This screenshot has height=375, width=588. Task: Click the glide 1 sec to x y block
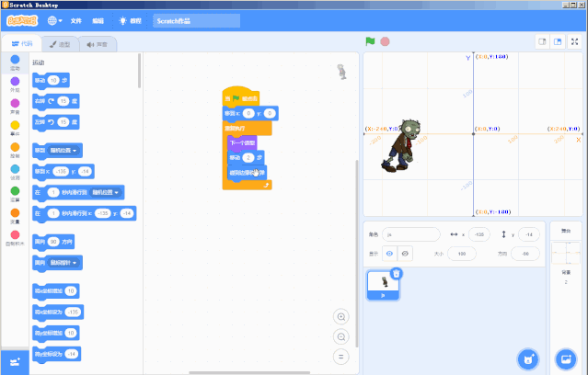click(85, 213)
